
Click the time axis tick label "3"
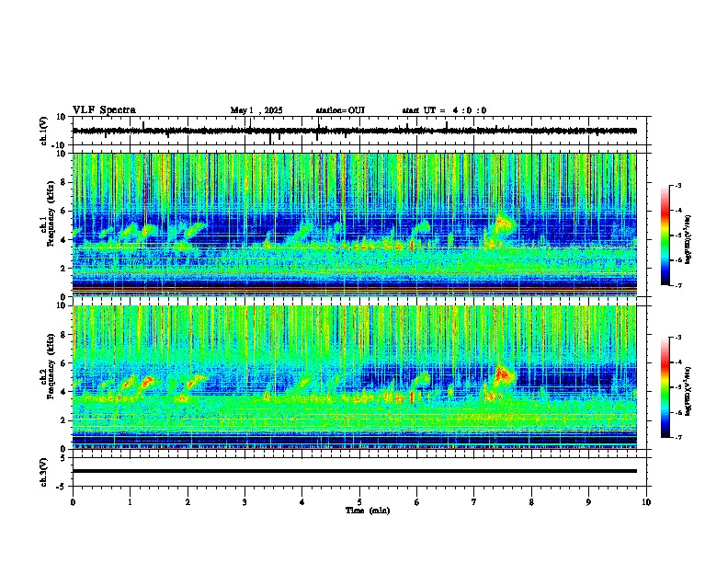245,502
